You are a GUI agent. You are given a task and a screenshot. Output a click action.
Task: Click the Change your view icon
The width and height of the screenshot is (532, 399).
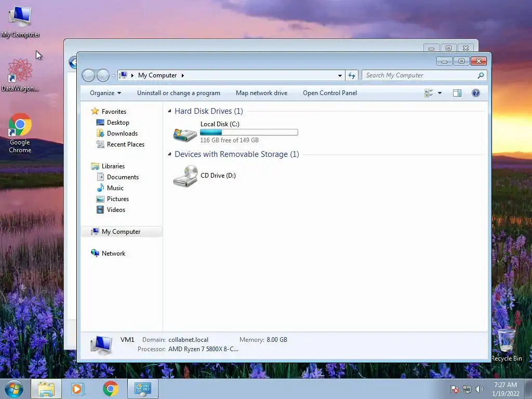coord(429,93)
